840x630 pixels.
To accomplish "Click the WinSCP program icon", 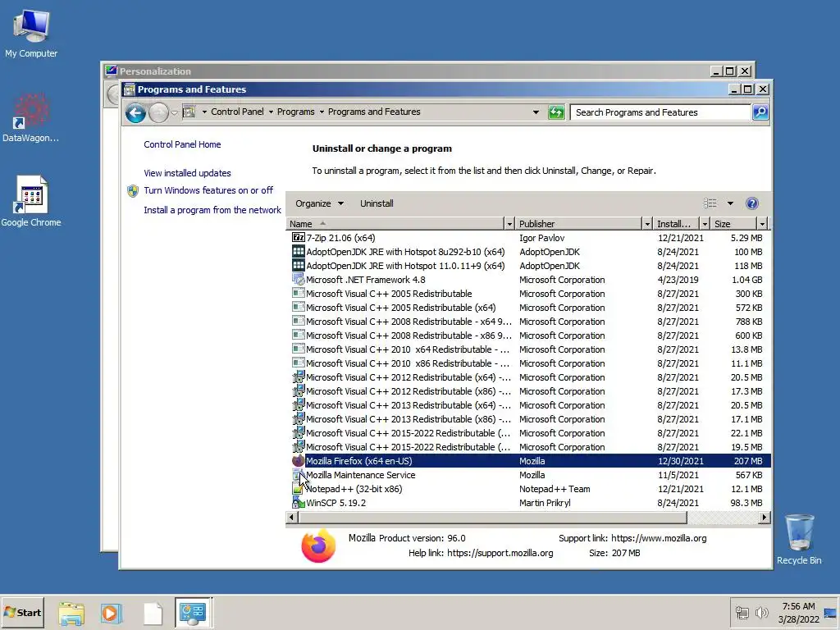I will click(299, 503).
